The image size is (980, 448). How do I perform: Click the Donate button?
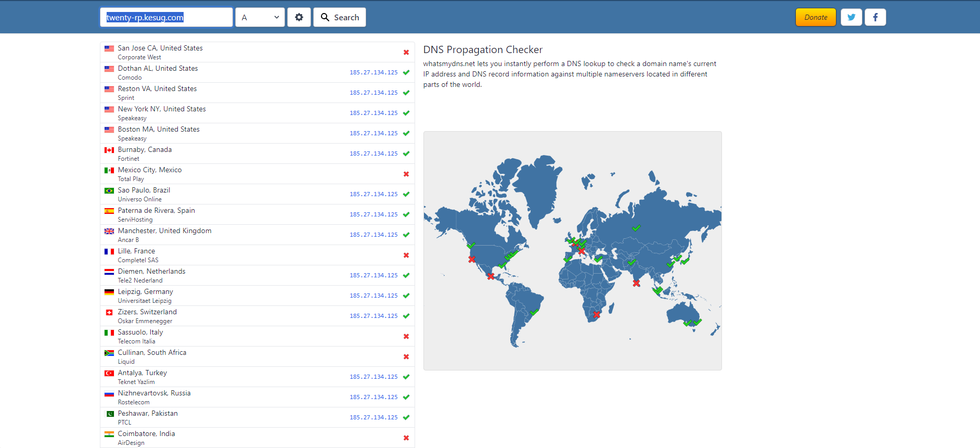[x=815, y=17]
